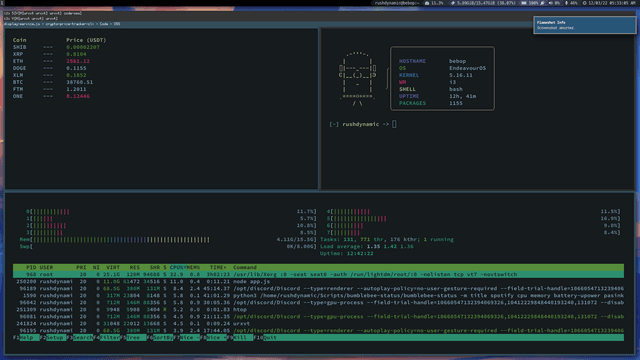Click Kill in the htop function bar
The width and height of the screenshot is (640, 360).
(240, 338)
